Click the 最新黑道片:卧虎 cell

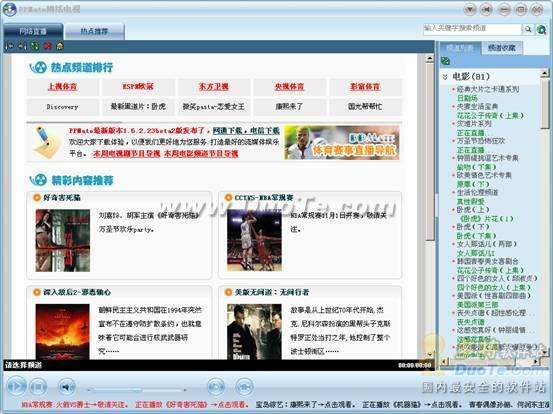(x=138, y=106)
